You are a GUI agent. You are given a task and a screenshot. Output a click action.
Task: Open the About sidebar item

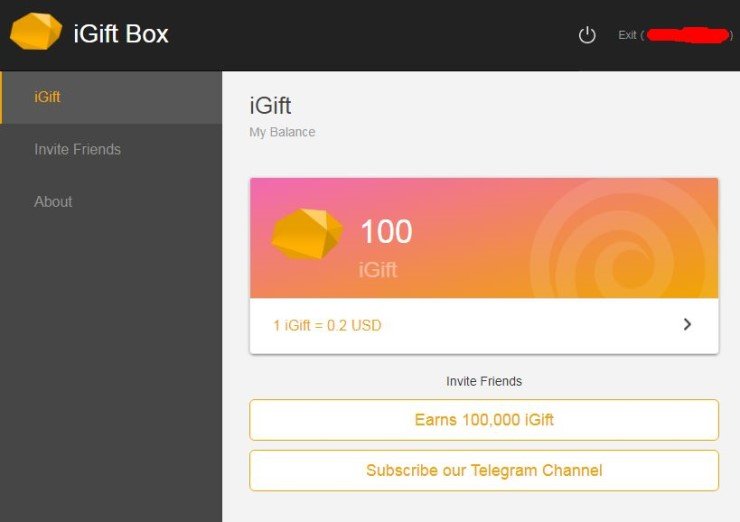pyautogui.click(x=53, y=201)
